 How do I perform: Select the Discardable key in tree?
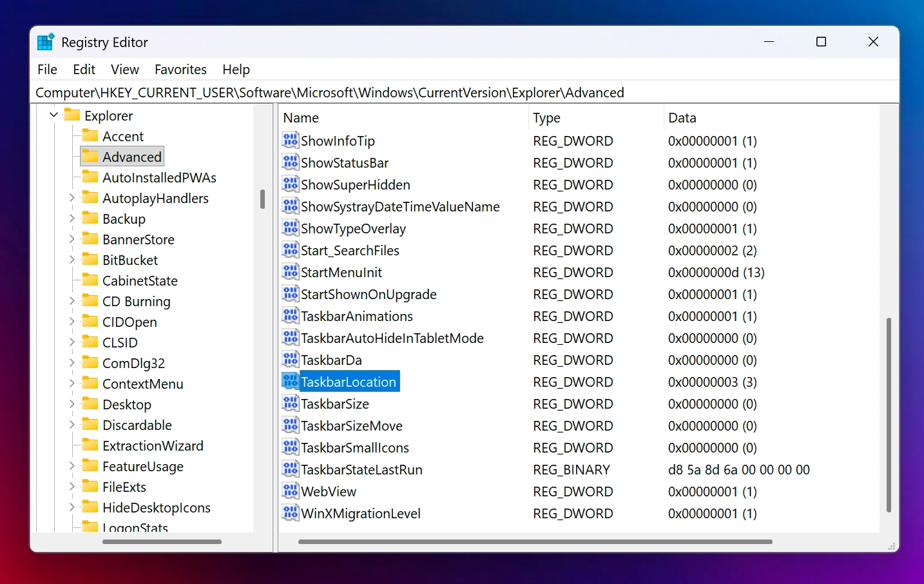pyautogui.click(x=137, y=425)
